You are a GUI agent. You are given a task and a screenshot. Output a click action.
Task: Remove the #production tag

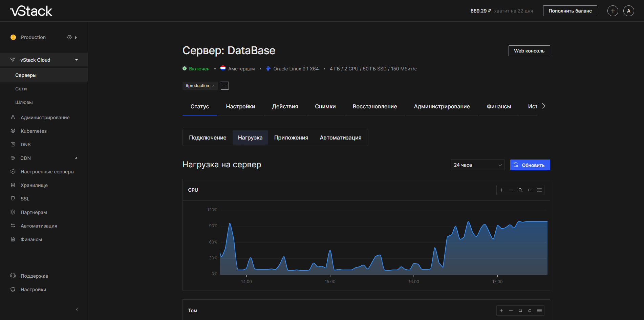213,86
